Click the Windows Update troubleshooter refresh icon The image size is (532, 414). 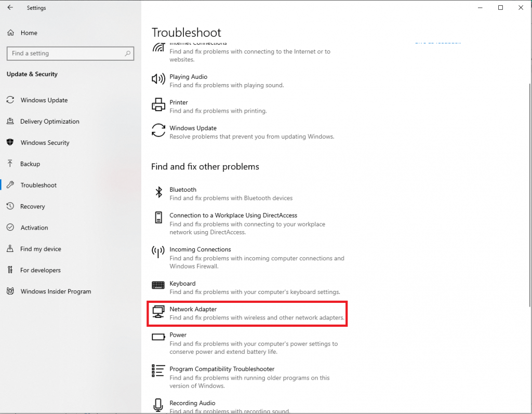click(158, 130)
